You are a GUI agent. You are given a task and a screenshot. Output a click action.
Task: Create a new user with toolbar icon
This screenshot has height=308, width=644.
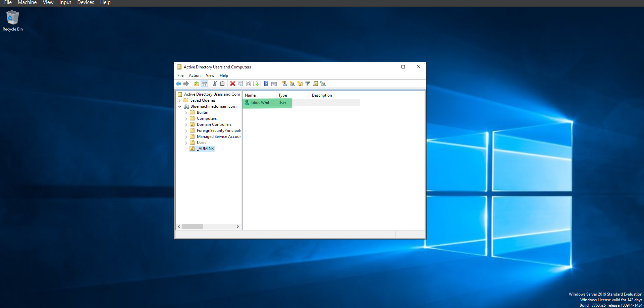click(x=284, y=84)
